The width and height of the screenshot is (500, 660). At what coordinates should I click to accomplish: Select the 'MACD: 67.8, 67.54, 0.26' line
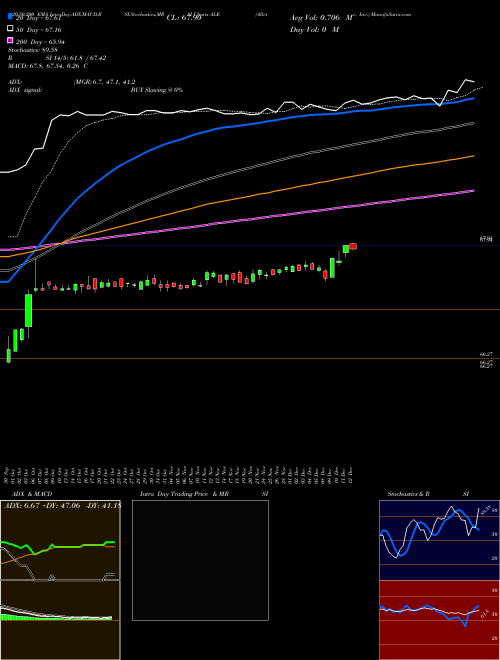coord(48,66)
